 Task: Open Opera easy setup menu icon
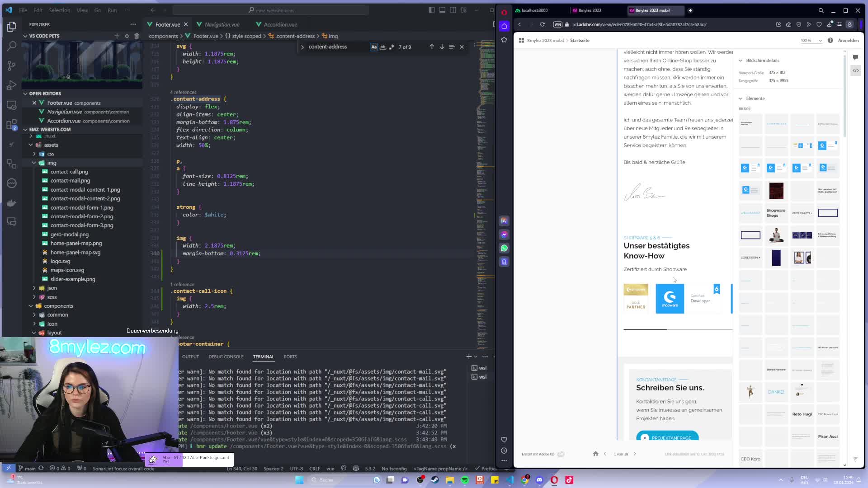coord(840,25)
